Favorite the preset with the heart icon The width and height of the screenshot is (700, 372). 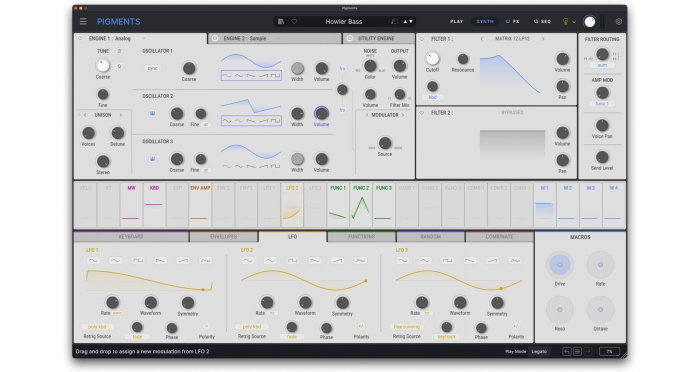294,21
